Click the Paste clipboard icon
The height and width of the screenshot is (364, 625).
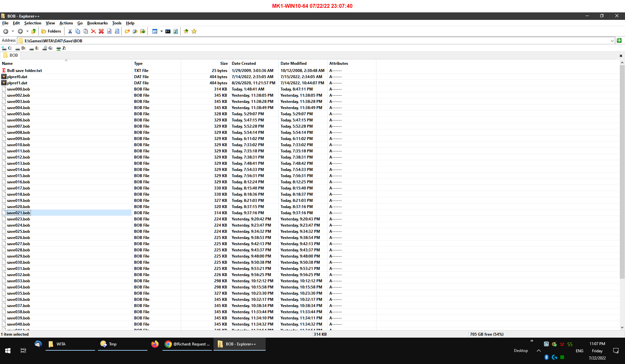pos(86,31)
